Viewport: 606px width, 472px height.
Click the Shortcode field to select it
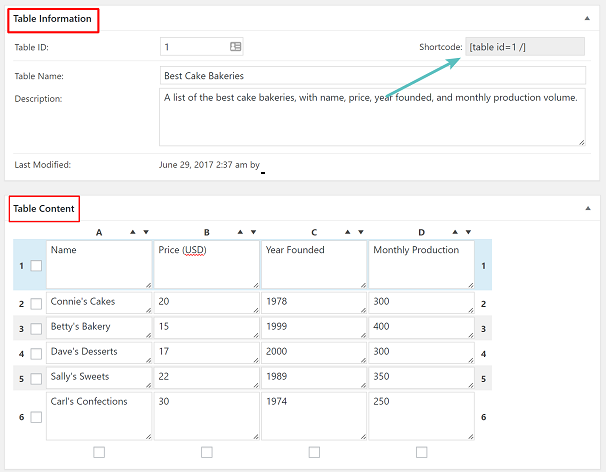pos(525,47)
